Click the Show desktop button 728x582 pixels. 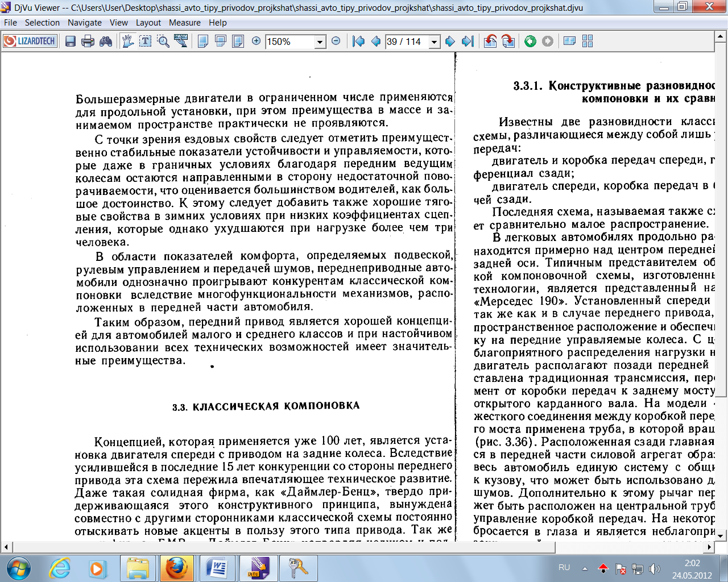tap(724, 568)
